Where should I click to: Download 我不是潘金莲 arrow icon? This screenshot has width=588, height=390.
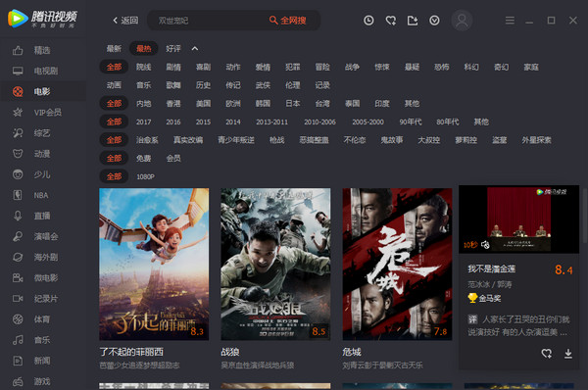point(568,353)
